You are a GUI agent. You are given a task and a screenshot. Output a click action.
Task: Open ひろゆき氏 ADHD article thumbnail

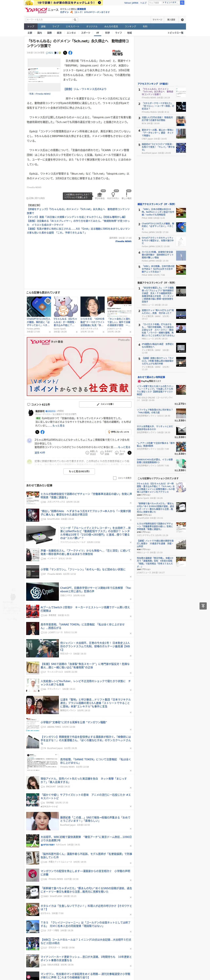pos(92,306)
